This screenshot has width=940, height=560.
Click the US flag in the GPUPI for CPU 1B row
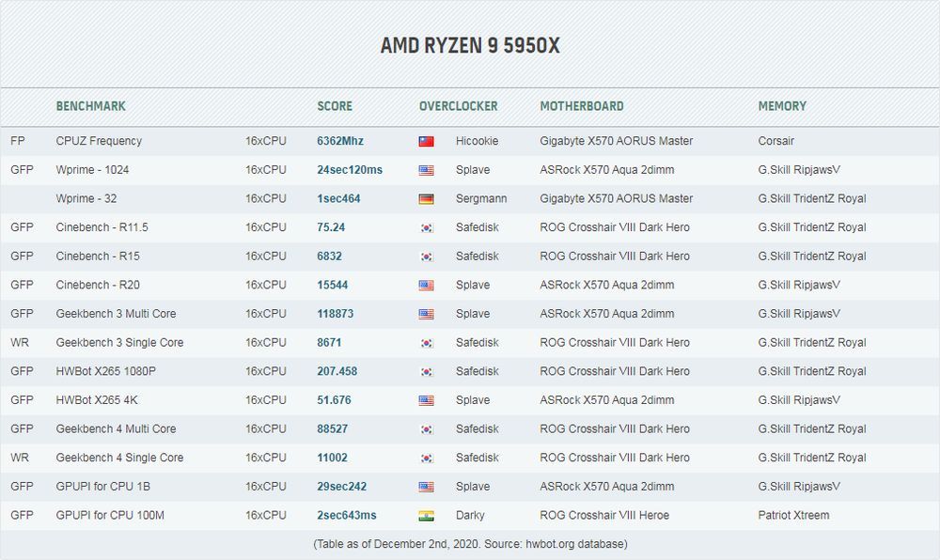[426, 487]
